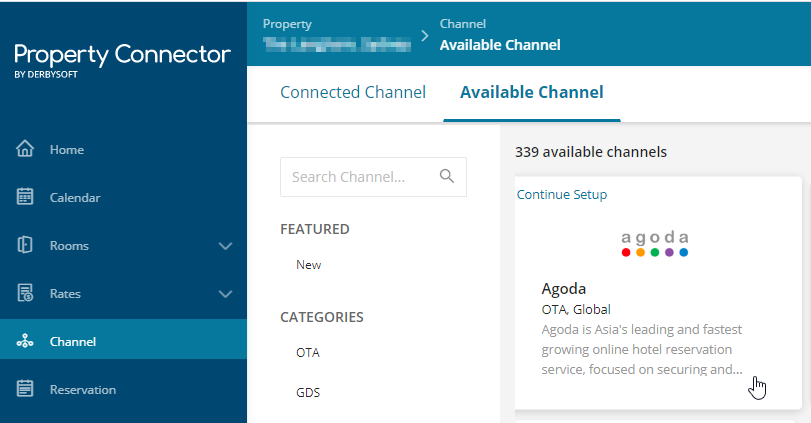811x423 pixels.
Task: Open Calendar in the sidebar
Action: point(123,198)
